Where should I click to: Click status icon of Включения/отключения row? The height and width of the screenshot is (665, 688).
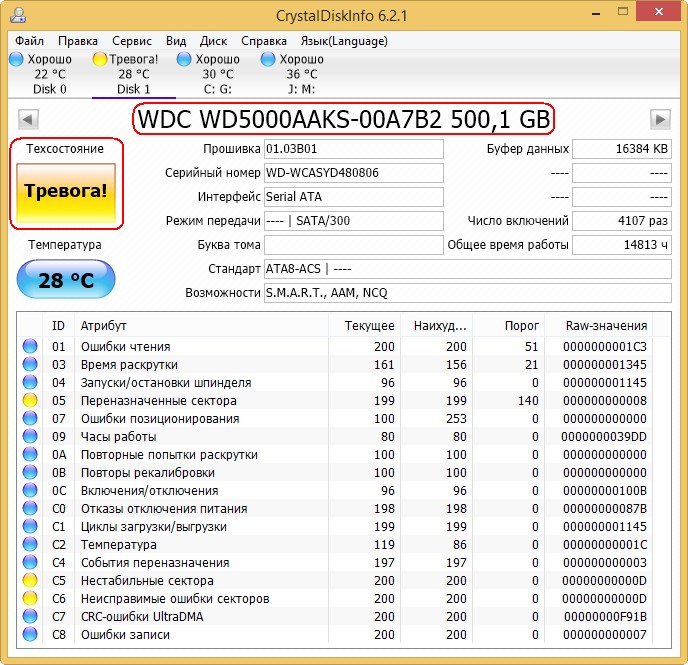pyautogui.click(x=30, y=490)
